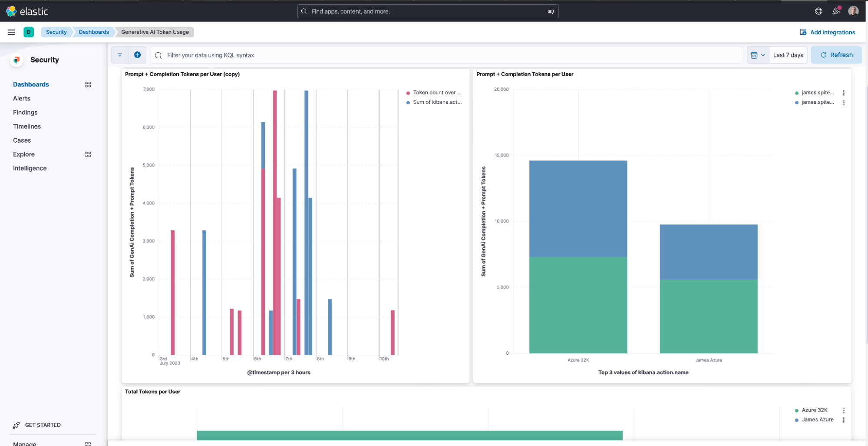This screenshot has width=868, height=446.
Task: Click the green james.spite legend swatch
Action: click(797, 93)
